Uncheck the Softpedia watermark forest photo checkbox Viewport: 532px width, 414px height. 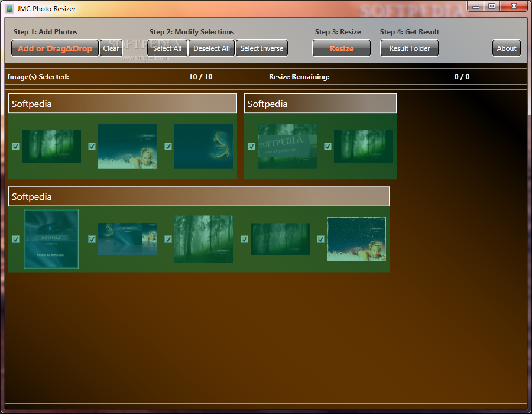click(x=251, y=146)
